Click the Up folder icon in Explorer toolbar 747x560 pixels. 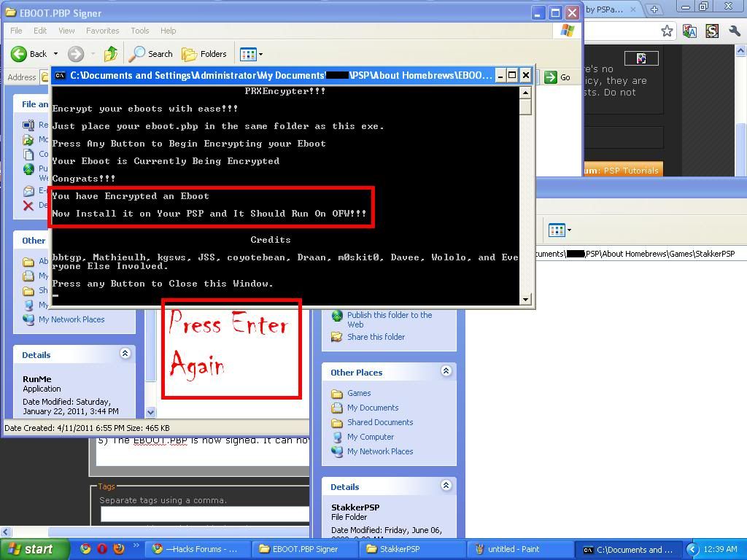coord(111,54)
